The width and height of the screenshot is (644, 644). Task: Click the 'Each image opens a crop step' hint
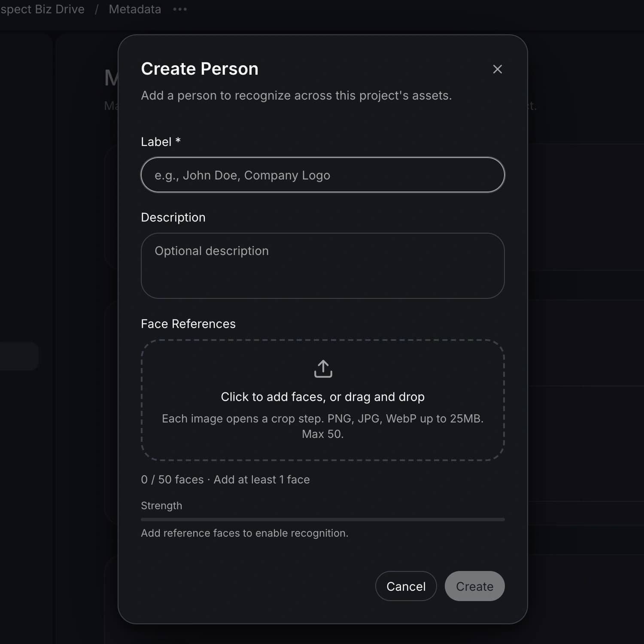[322, 426]
